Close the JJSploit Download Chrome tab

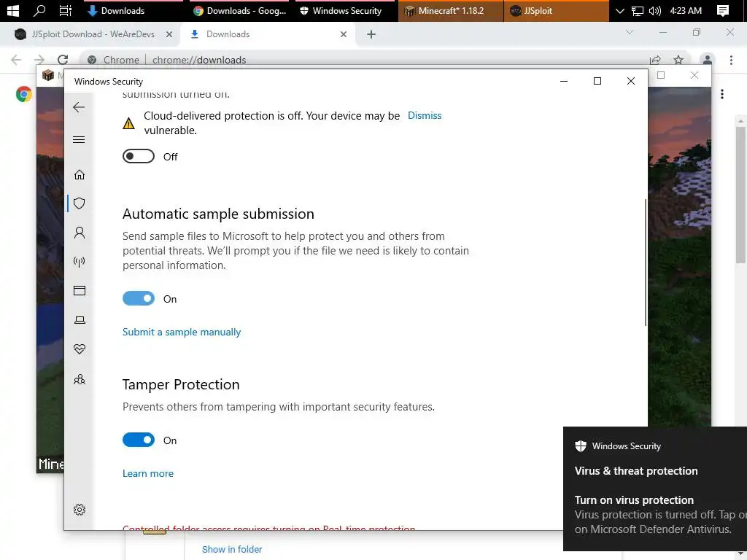point(169,34)
